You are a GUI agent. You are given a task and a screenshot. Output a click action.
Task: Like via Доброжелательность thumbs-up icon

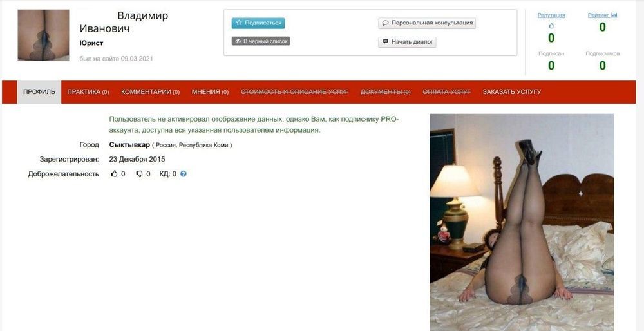pyautogui.click(x=115, y=174)
